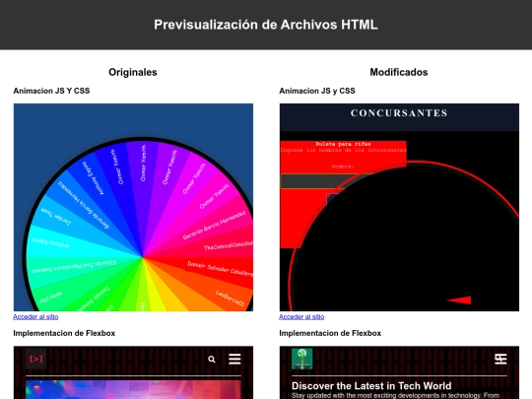
Task: Click 'Implementacion de Flexbox' title under Originales
Action: click(64, 333)
